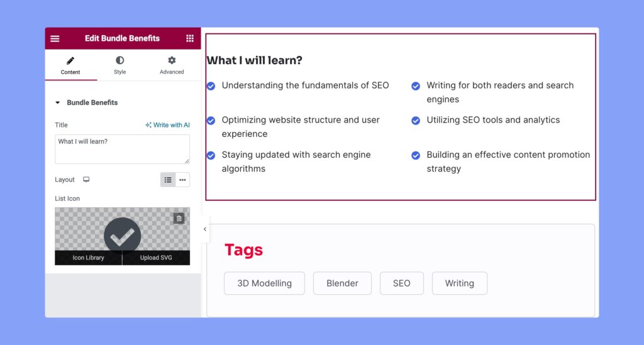Click the Upload SVG button
This screenshot has height=345, width=644.
pos(156,258)
